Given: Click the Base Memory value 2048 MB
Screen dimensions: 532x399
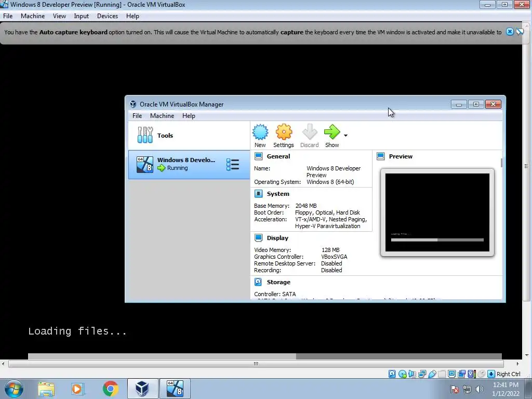Looking at the screenshot, I should click(306, 206).
